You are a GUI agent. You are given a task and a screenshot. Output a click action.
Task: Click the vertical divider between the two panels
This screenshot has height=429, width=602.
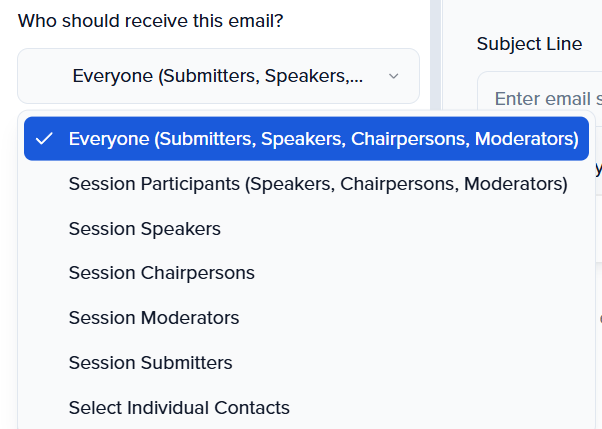435,50
